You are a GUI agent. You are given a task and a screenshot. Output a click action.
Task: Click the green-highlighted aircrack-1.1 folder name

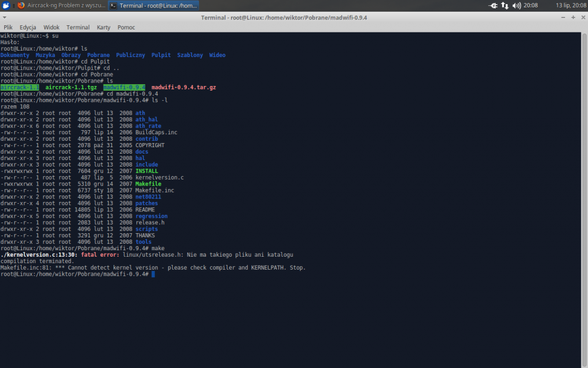(19, 88)
